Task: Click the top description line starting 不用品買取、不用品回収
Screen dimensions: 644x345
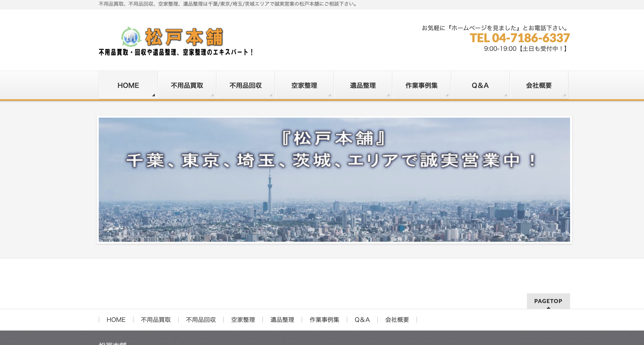Action: pyautogui.click(x=228, y=4)
